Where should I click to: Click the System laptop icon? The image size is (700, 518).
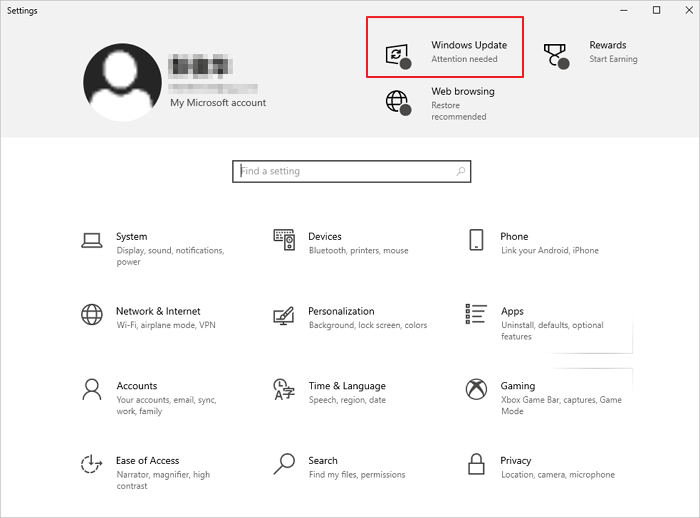point(92,240)
